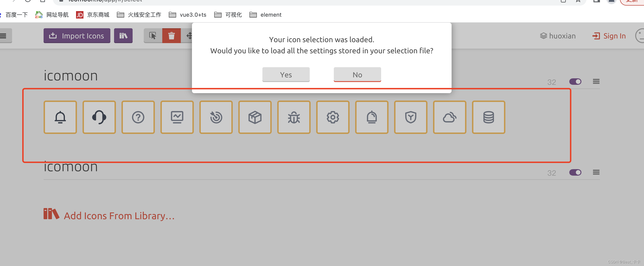Toggle the second icomoon set switch off
The image size is (644, 266).
pos(575,172)
